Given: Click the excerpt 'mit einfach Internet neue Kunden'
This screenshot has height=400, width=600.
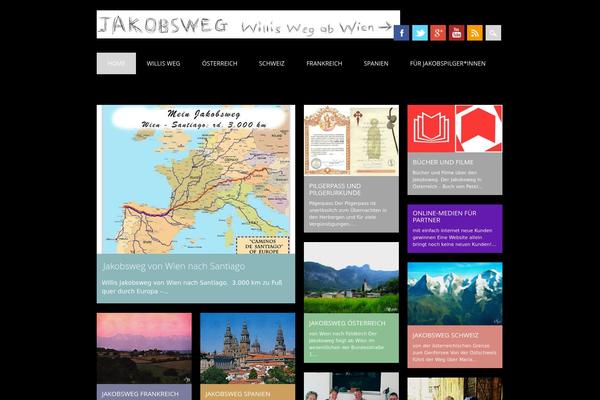Looking at the screenshot, I should pos(455,237).
